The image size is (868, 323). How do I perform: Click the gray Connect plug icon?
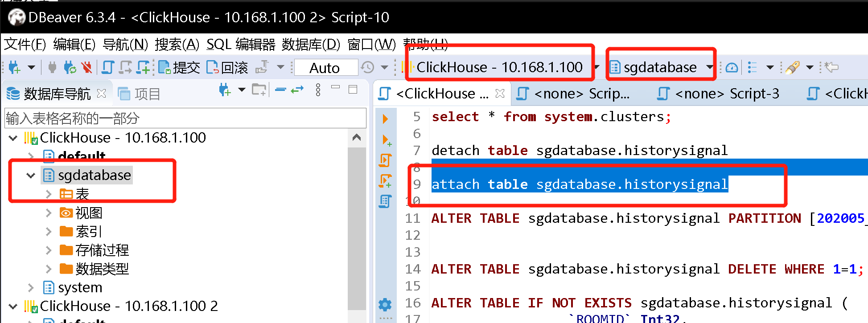pos(52,67)
